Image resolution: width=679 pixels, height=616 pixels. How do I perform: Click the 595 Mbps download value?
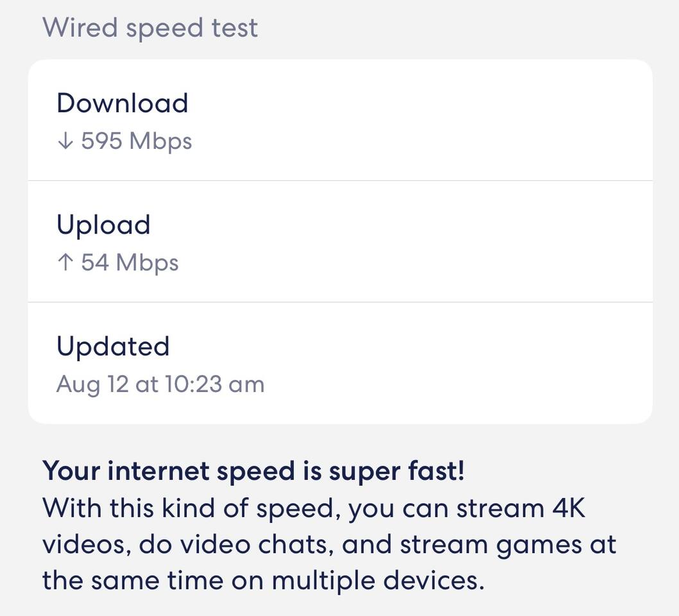coord(137,141)
